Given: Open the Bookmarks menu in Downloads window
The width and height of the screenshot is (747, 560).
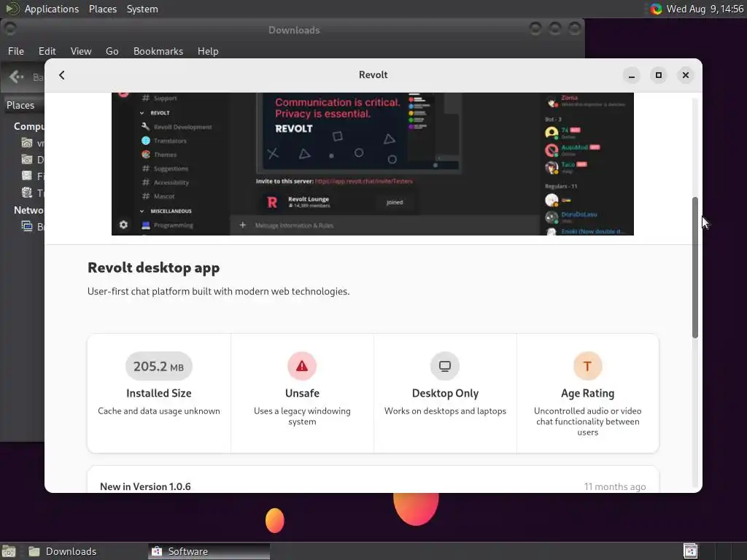Looking at the screenshot, I should point(158,51).
